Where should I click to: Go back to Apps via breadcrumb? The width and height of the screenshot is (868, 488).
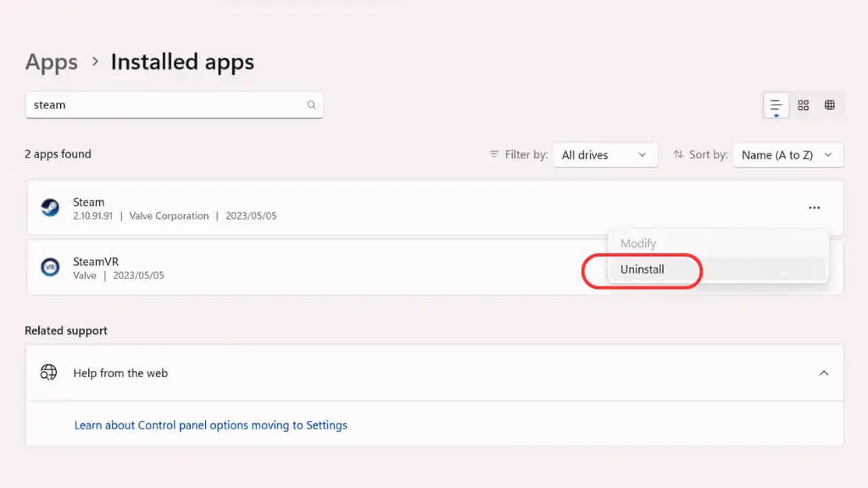(x=52, y=62)
